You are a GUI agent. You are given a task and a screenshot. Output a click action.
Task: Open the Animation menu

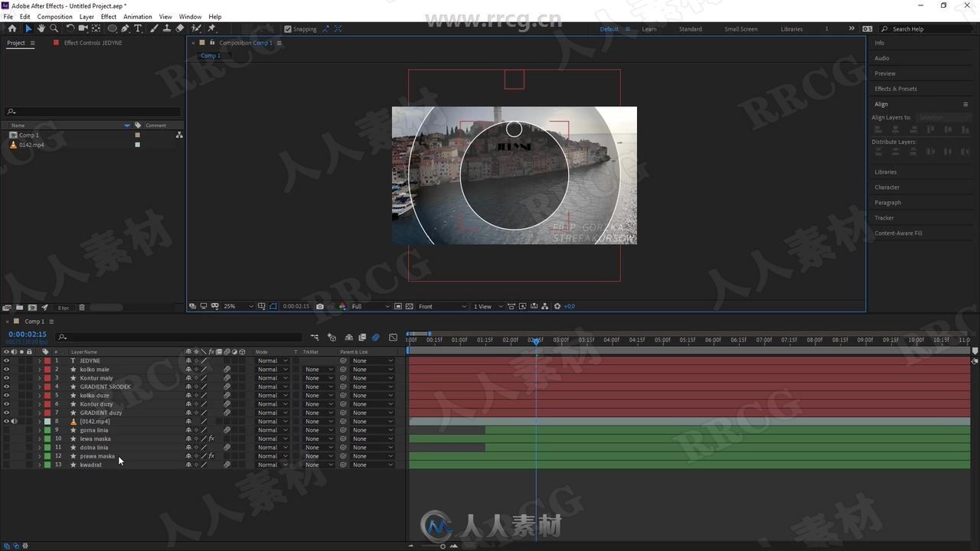pos(138,17)
